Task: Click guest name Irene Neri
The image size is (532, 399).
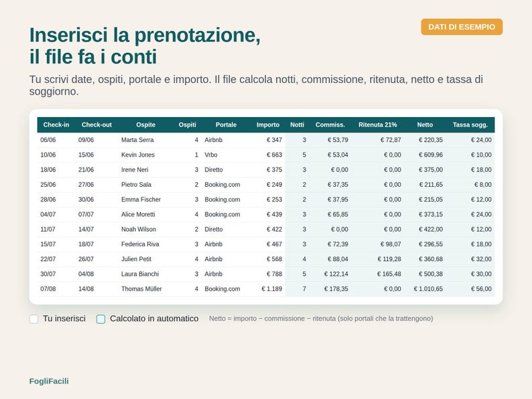Action: coord(135,169)
